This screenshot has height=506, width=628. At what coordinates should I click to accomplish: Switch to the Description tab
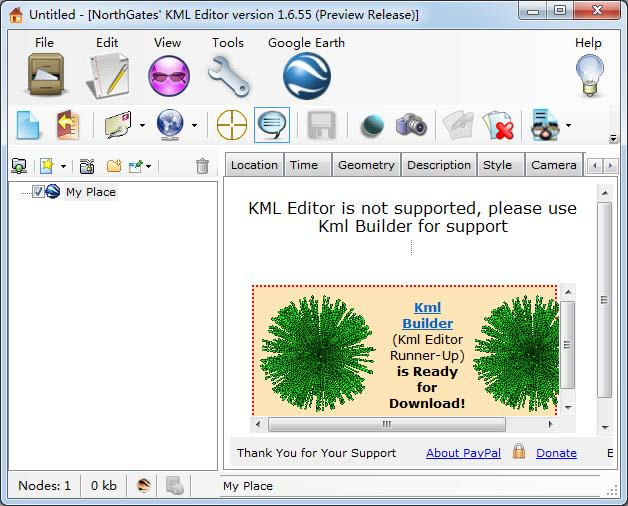(x=439, y=165)
